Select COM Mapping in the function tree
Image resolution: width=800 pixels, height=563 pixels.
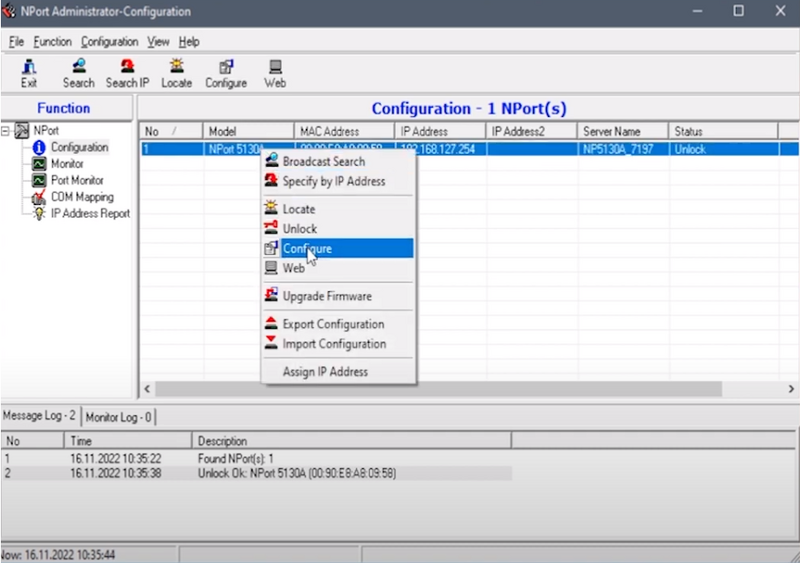[82, 197]
